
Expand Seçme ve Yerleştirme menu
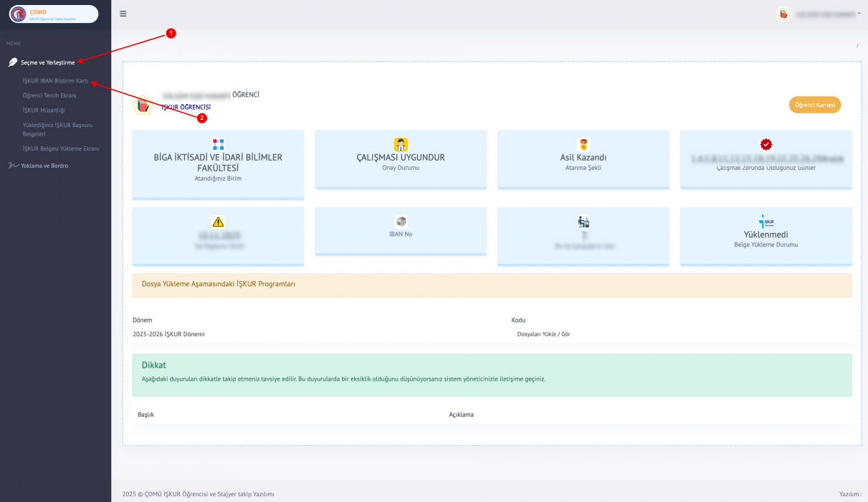pyautogui.click(x=47, y=62)
